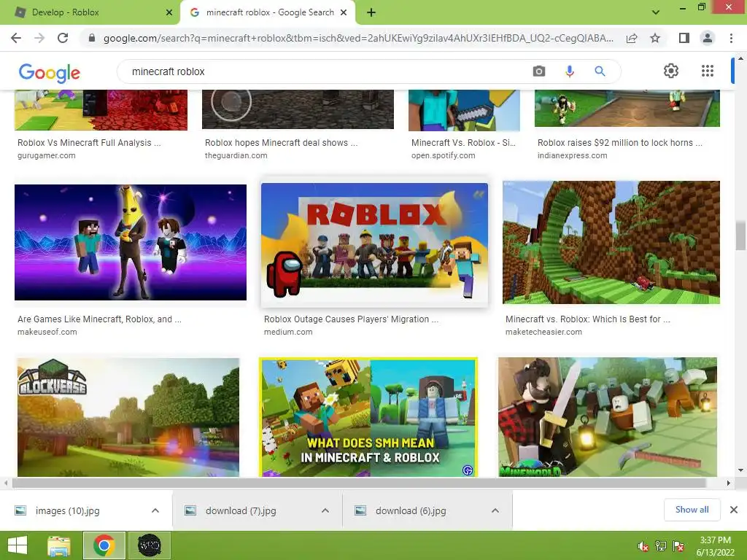The height and width of the screenshot is (560, 747).
Task: Open Google quick settings gear
Action: tap(671, 71)
